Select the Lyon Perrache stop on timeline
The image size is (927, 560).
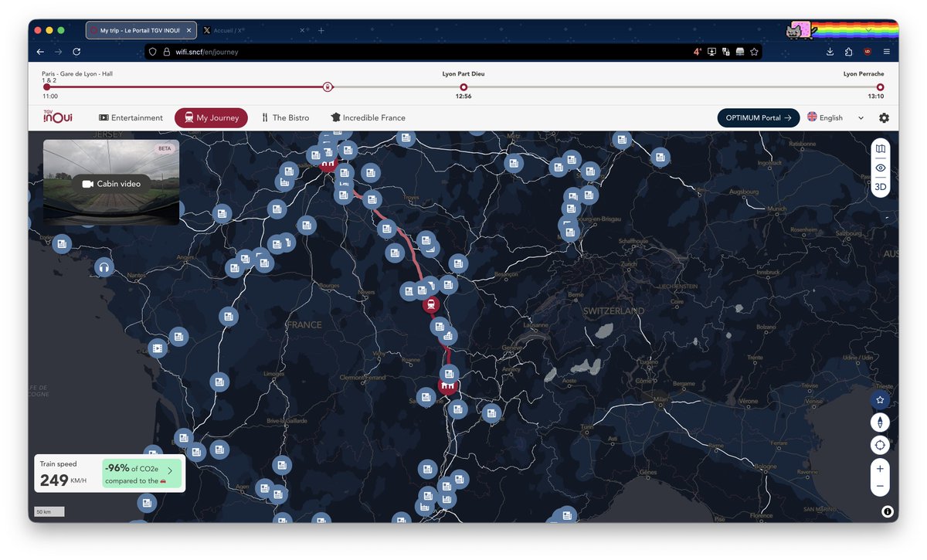tap(880, 87)
